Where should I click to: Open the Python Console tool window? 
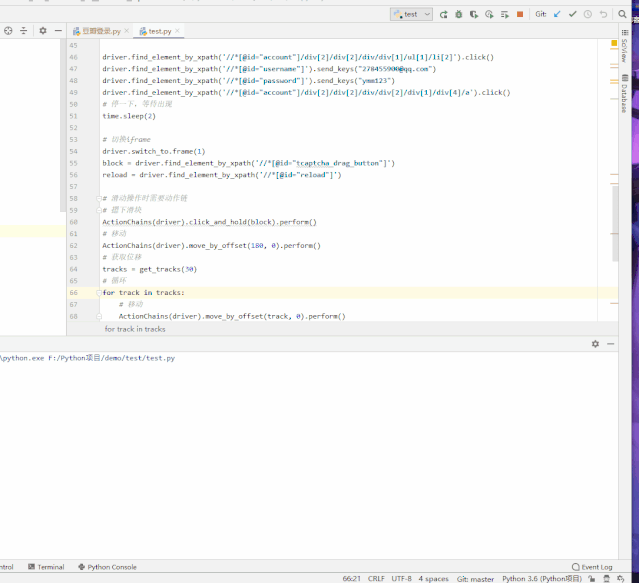(111, 567)
